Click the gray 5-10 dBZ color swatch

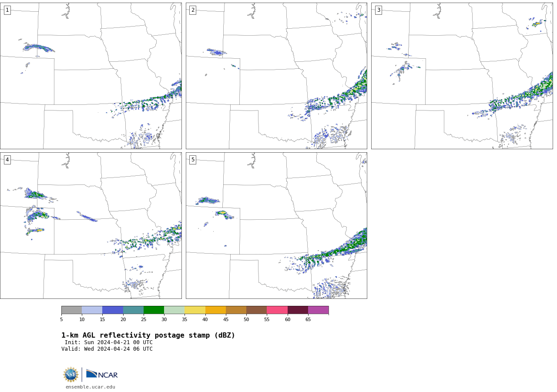(x=71, y=310)
